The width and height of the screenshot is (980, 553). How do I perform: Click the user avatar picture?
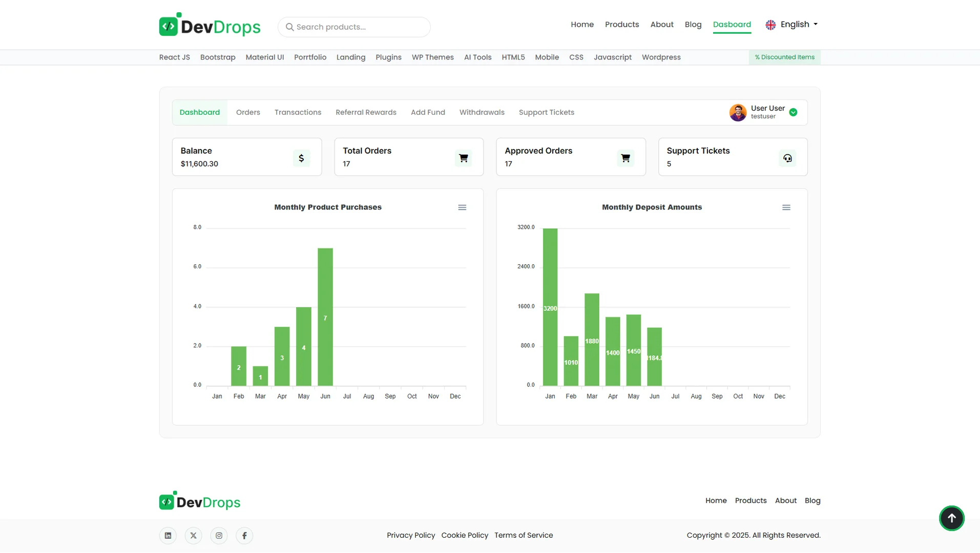point(738,113)
